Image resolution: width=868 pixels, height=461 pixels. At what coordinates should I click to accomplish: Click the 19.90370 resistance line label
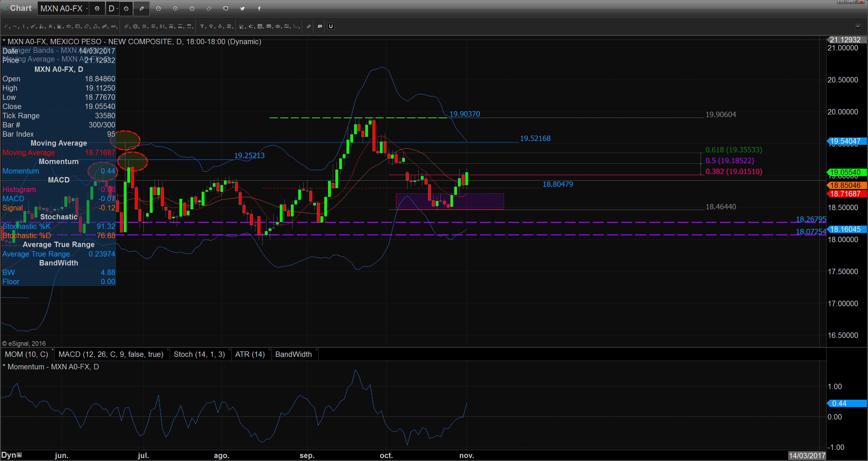pos(465,114)
